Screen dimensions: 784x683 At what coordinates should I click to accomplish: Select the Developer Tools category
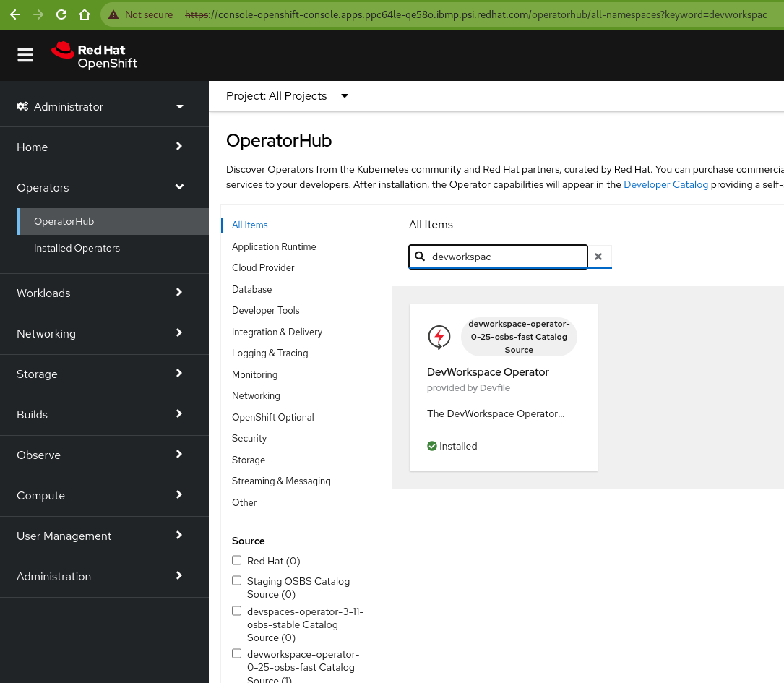[265, 310]
